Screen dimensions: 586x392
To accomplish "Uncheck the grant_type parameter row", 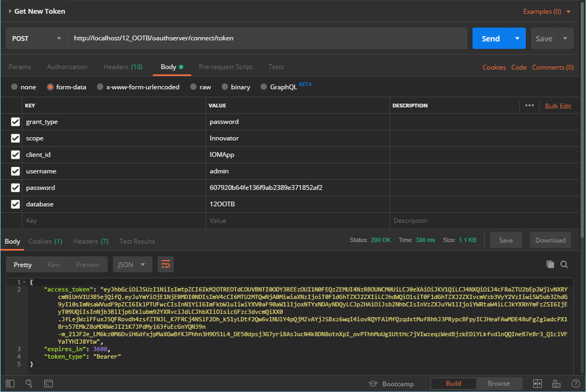I will (x=15, y=122).
